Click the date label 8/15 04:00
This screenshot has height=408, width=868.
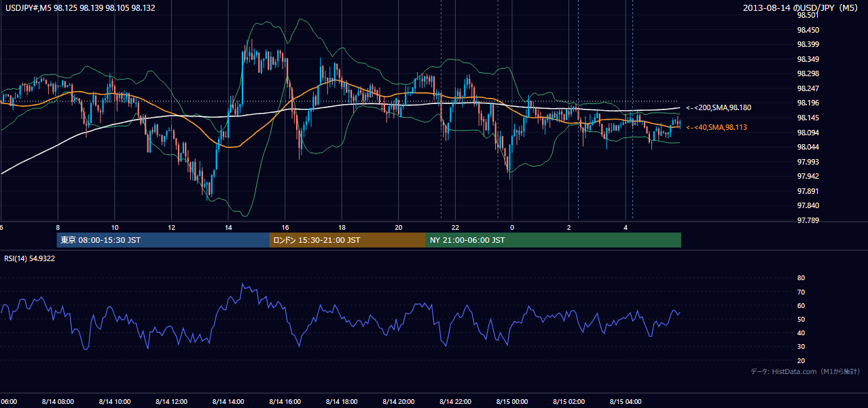point(625,401)
